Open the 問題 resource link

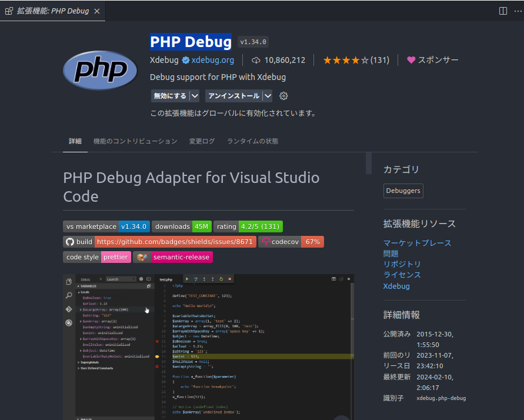[x=391, y=254]
